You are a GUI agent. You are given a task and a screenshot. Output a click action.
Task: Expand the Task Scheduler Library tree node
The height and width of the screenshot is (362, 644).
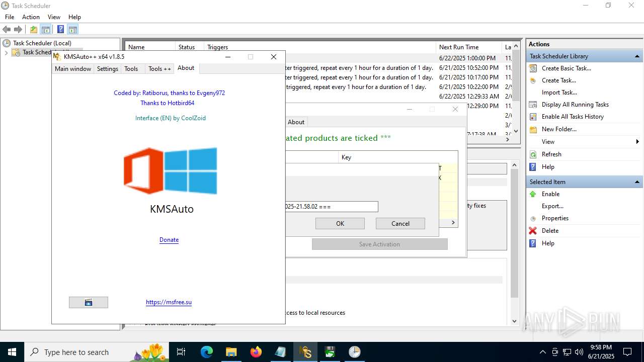click(x=6, y=52)
